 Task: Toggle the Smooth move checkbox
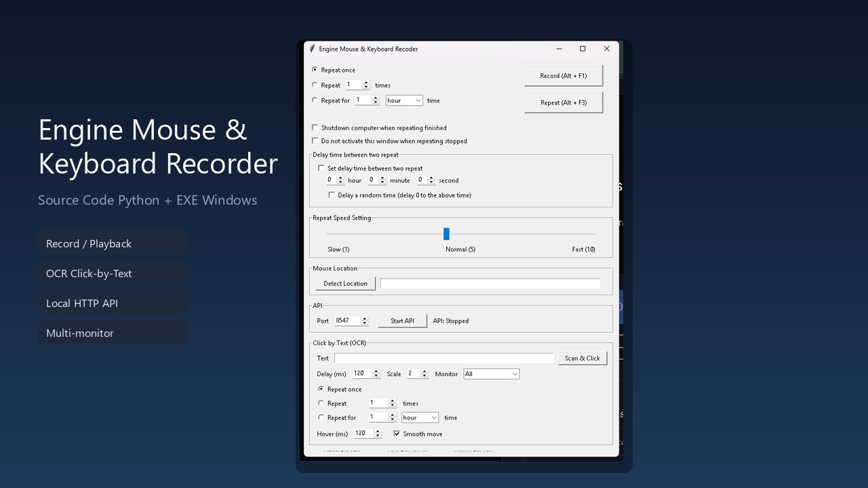[397, 434]
